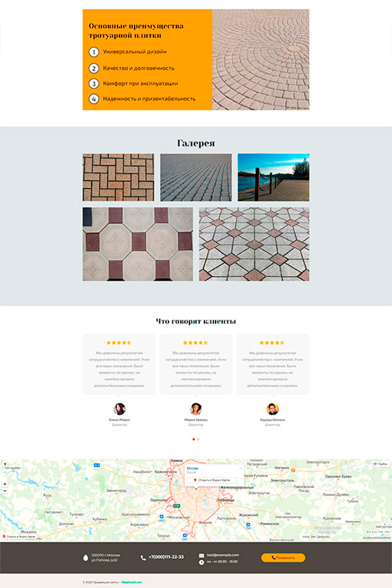
Task: Open test@example.com email link
Action: pos(222,555)
